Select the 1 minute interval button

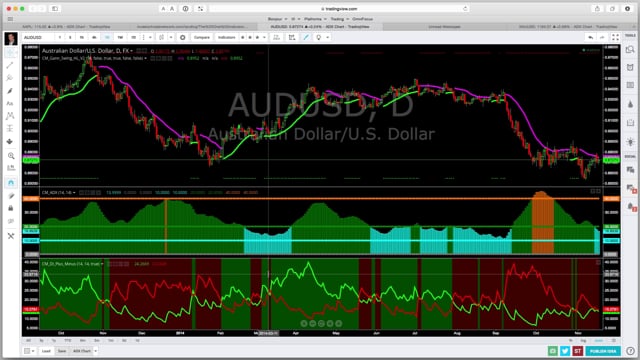60,37
